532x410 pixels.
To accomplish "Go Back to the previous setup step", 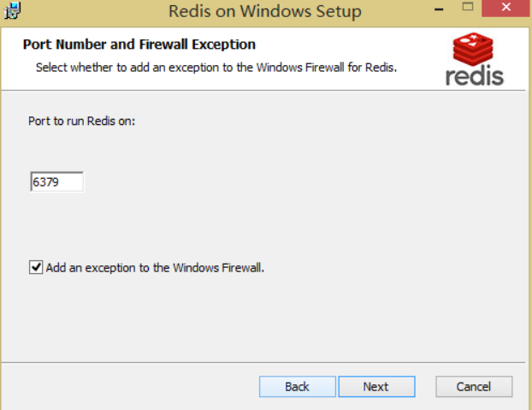I will pos(297,387).
